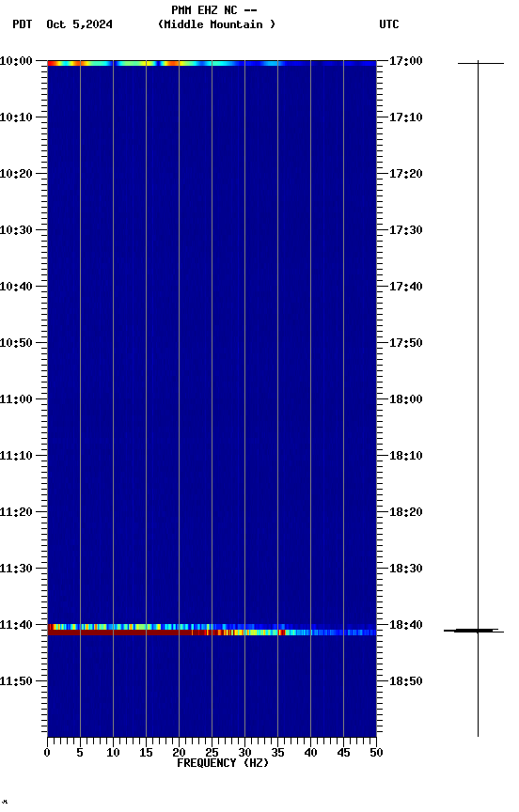Viewport: 519px width, 812px height.
Task: Click the '5' frequency axis label
Action: pyautogui.click(x=80, y=753)
